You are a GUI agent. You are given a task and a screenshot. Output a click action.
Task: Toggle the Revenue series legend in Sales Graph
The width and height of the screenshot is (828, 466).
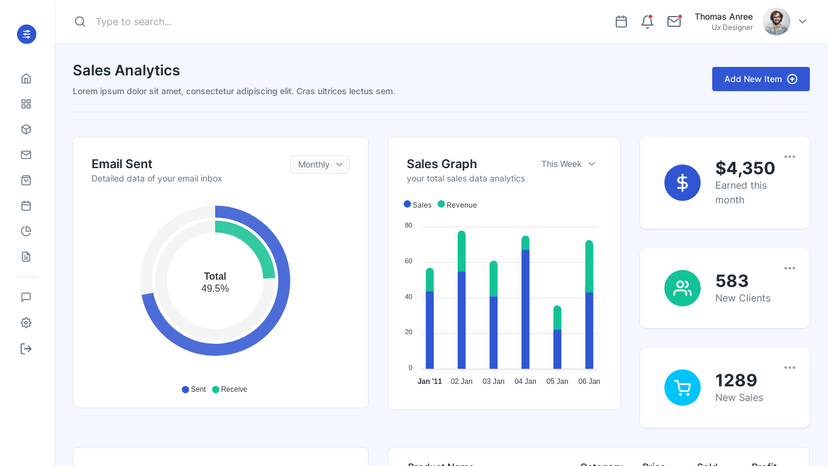[457, 204]
